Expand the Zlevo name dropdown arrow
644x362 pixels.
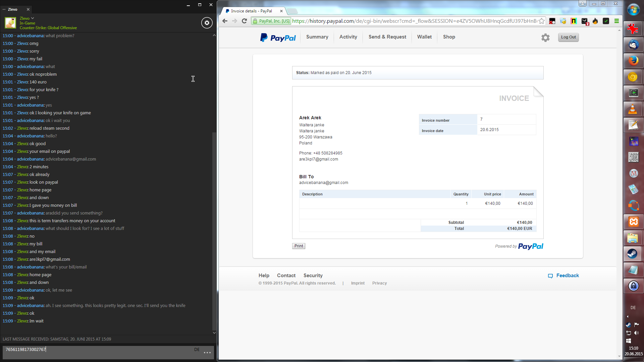click(x=33, y=18)
